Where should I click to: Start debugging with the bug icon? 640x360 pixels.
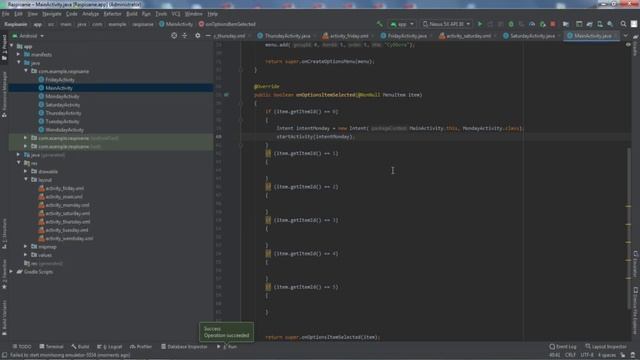[x=511, y=24]
